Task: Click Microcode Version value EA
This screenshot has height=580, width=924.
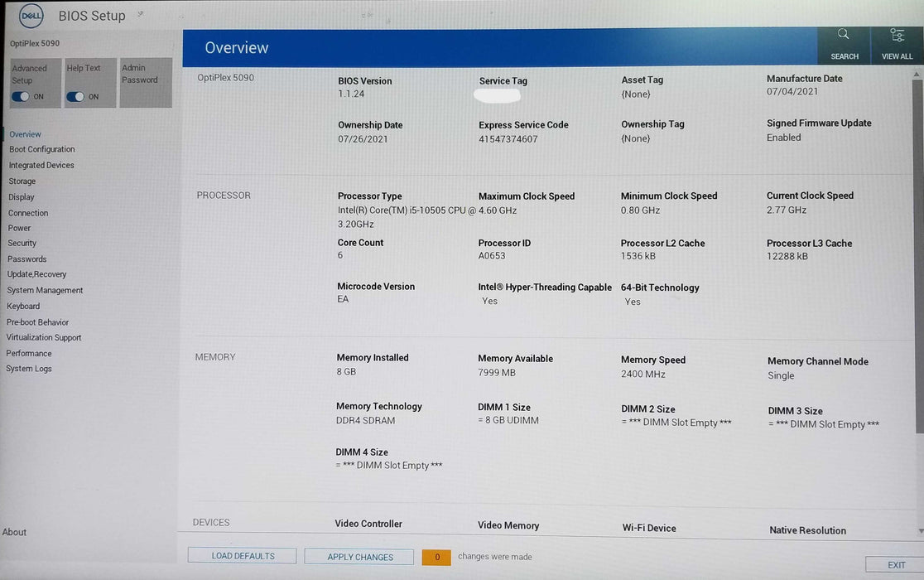Action: click(x=343, y=299)
